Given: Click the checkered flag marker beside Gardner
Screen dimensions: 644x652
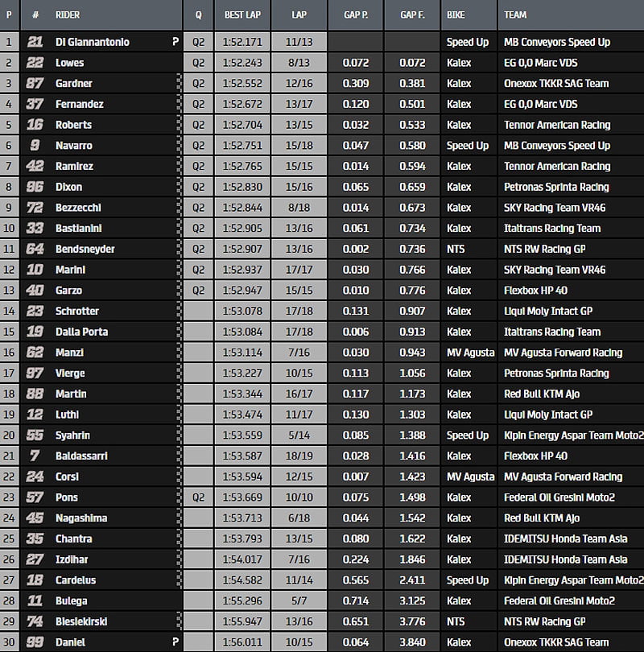Looking at the screenshot, I should pos(179,83).
